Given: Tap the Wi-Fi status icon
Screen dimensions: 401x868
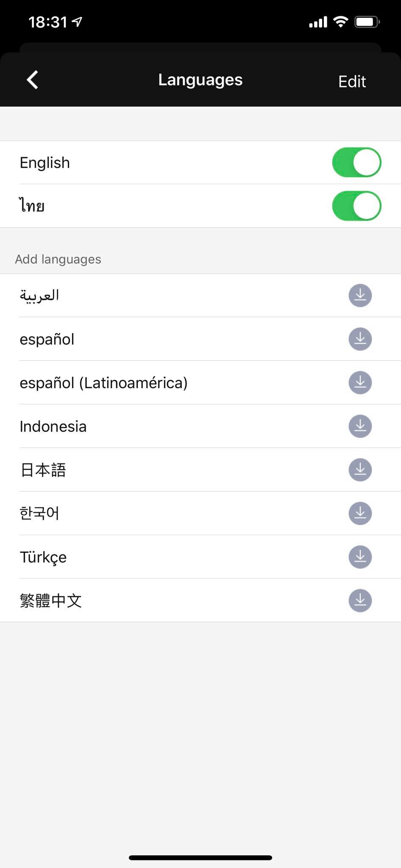Looking at the screenshot, I should click(340, 22).
